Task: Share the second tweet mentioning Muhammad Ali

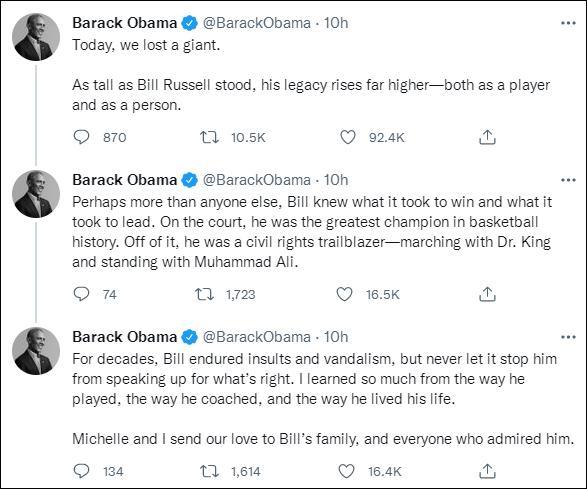Action: [487, 294]
